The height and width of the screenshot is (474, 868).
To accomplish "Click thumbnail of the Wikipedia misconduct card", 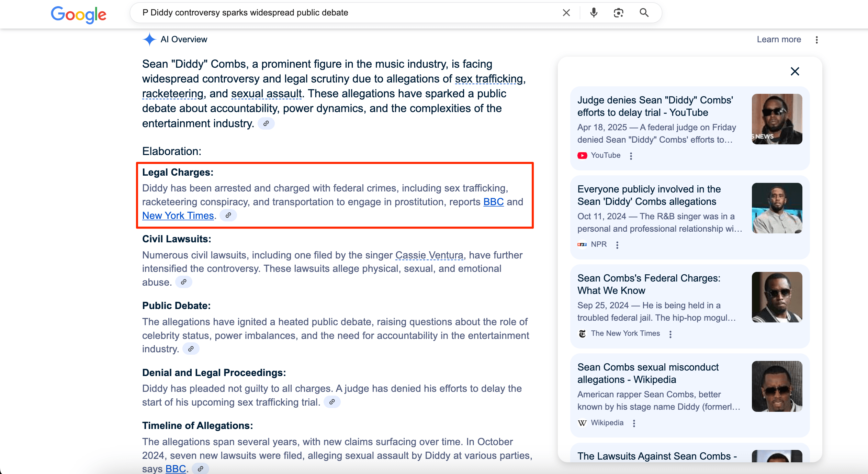I will click(x=777, y=386).
